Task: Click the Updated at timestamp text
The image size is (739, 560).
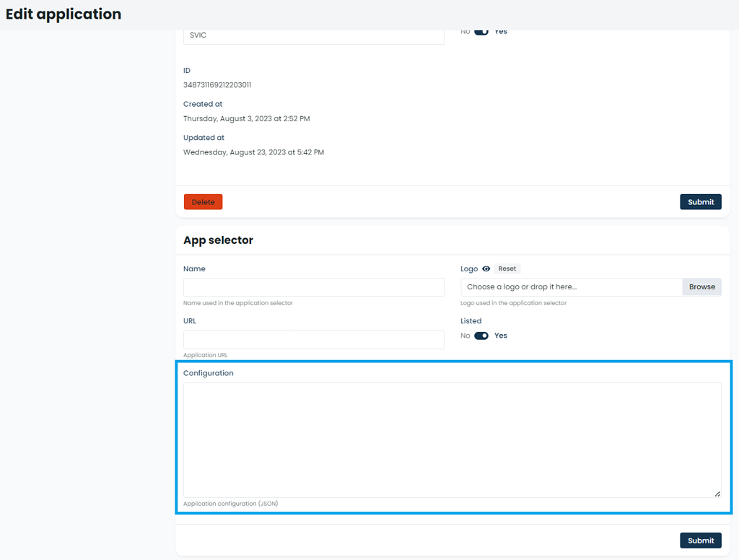Action: click(253, 152)
